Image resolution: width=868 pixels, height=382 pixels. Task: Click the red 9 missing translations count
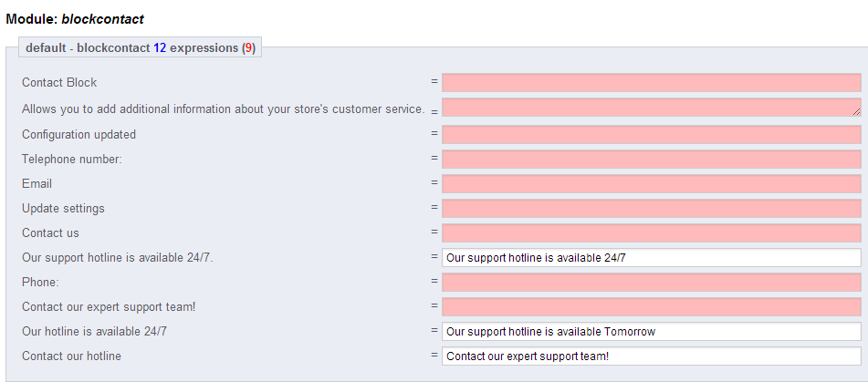(x=248, y=48)
